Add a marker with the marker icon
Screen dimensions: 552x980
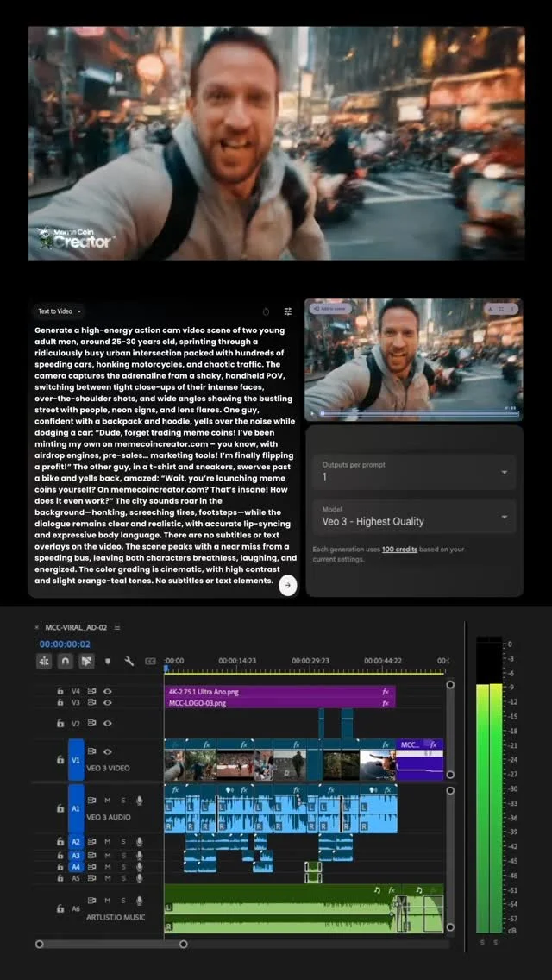pyautogui.click(x=108, y=662)
